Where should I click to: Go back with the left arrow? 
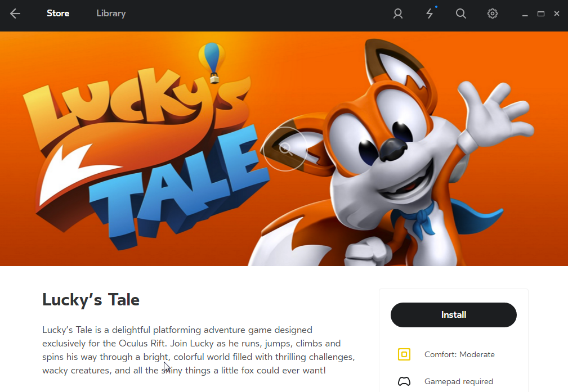pos(15,13)
